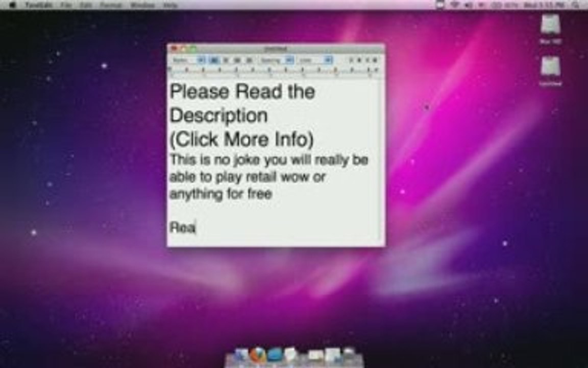Screen dimensions: 588x368
Task: Expand the Styles dropdown in TextEdit toolbar
Action: (x=189, y=60)
